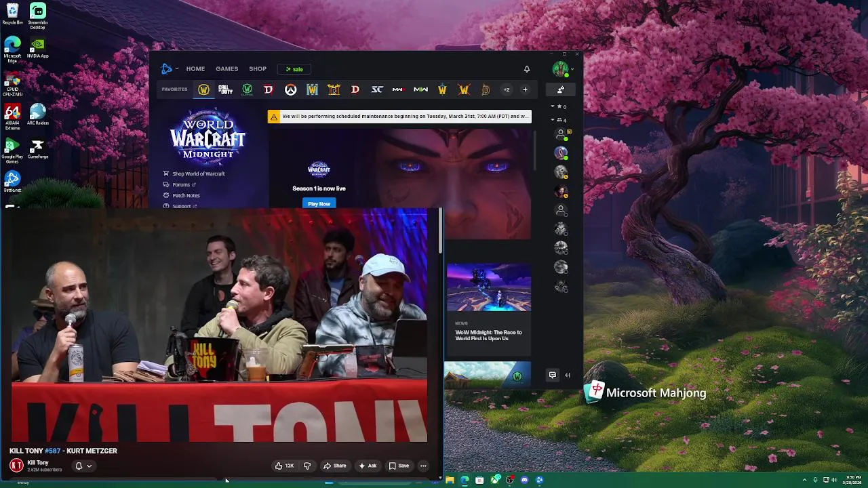Open the SHOP tab
Screen dimensions: 868x488
(258, 68)
